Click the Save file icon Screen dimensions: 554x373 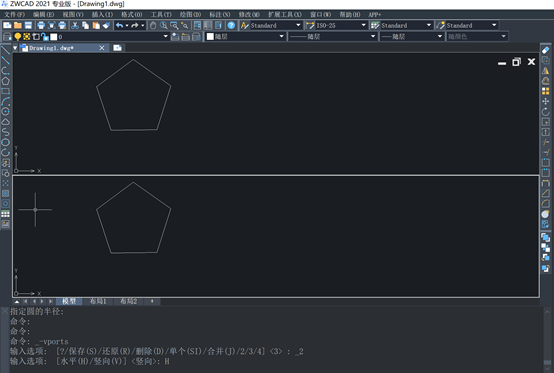pos(28,25)
